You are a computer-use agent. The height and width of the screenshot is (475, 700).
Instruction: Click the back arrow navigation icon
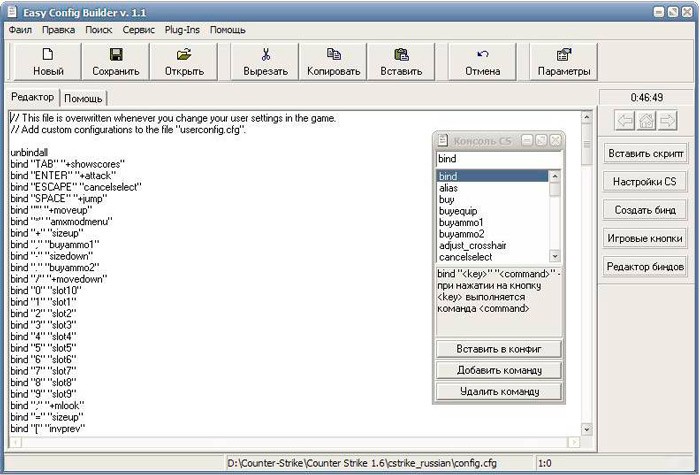point(625,120)
